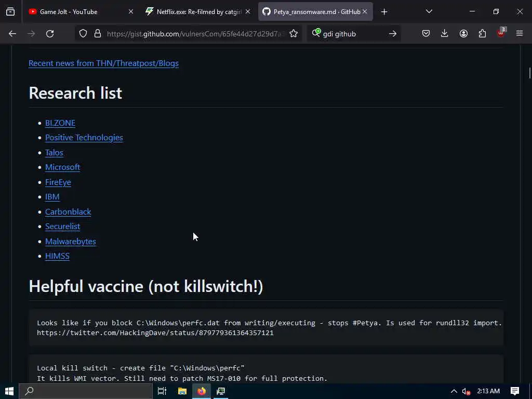The image size is (532, 399).
Task: Open File Explorer from the taskbar
Action: coord(182,391)
